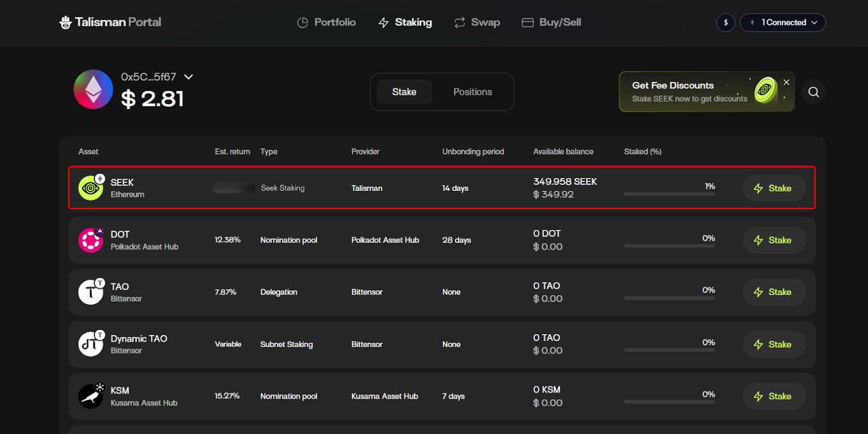Dismiss the Get Fee Discounts banner
868x434 pixels.
pos(786,82)
